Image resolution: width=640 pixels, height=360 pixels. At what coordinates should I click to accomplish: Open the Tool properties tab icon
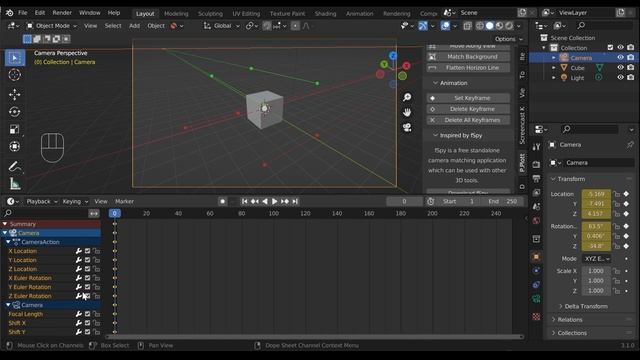536,146
